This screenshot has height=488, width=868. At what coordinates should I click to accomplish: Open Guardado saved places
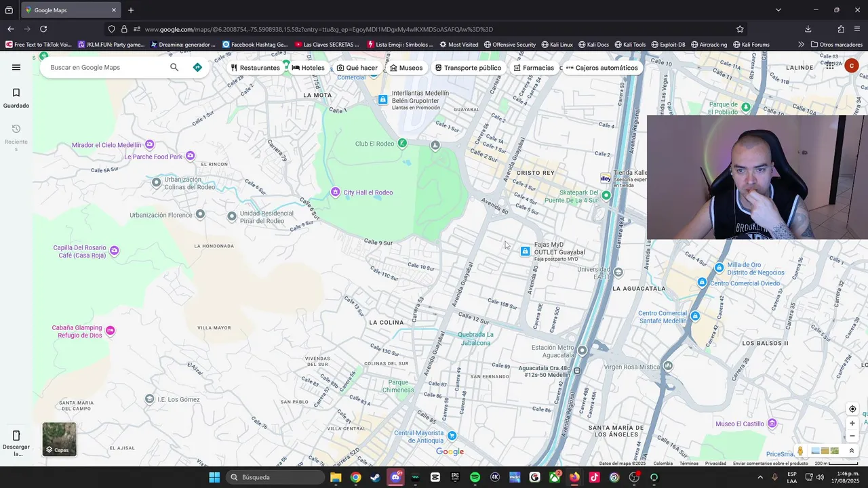point(16,98)
